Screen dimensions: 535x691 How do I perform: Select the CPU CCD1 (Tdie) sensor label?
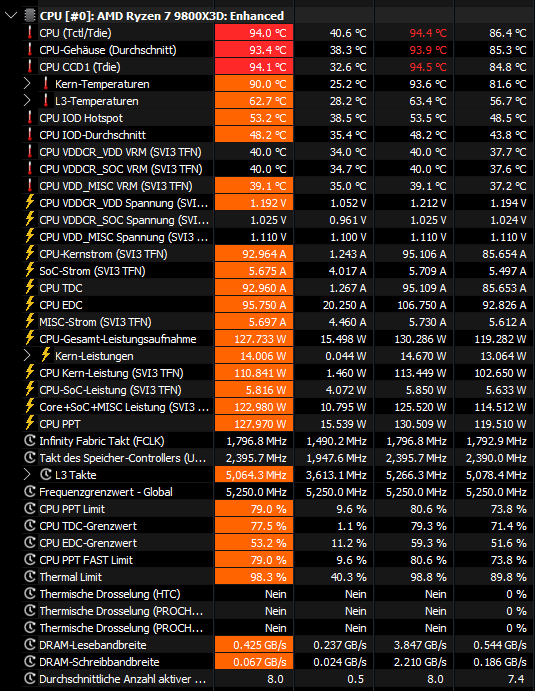coord(80,67)
